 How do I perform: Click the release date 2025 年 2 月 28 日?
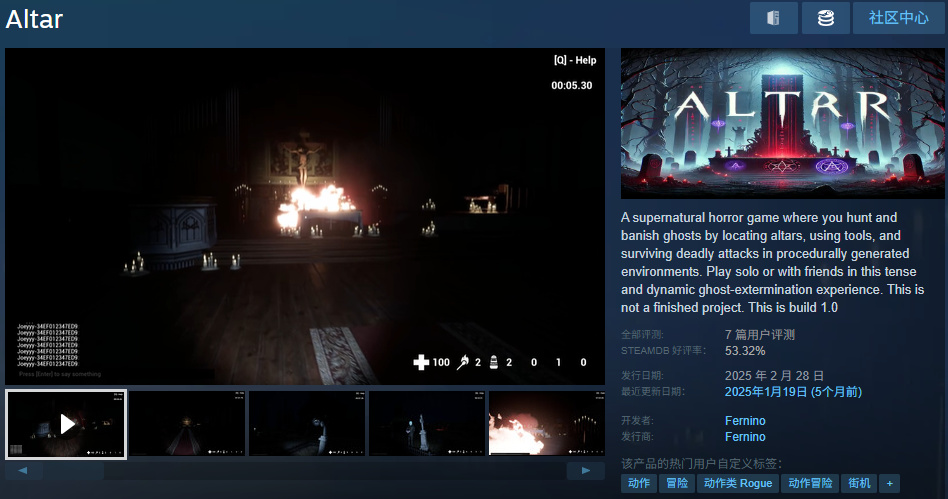tap(774, 376)
